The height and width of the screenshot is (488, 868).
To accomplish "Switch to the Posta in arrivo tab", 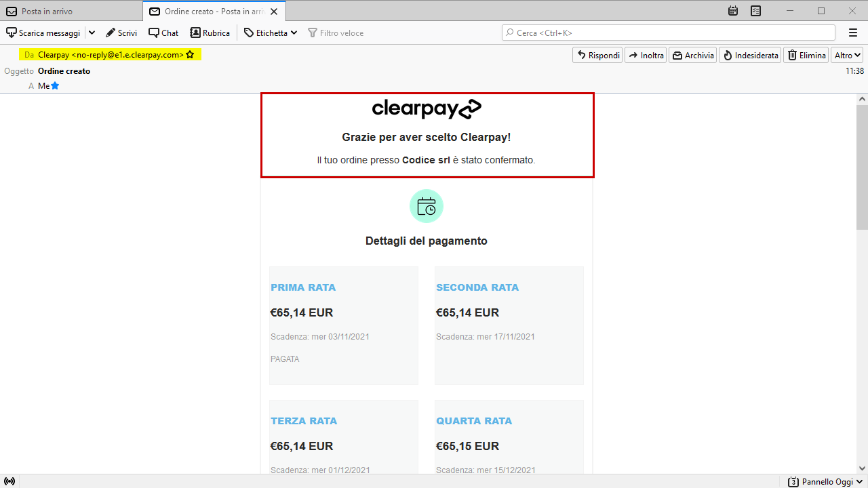I will point(71,12).
